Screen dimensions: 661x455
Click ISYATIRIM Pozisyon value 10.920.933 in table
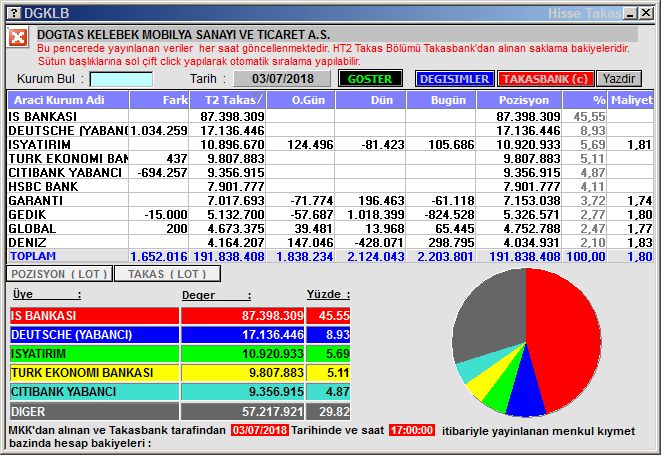click(x=528, y=145)
